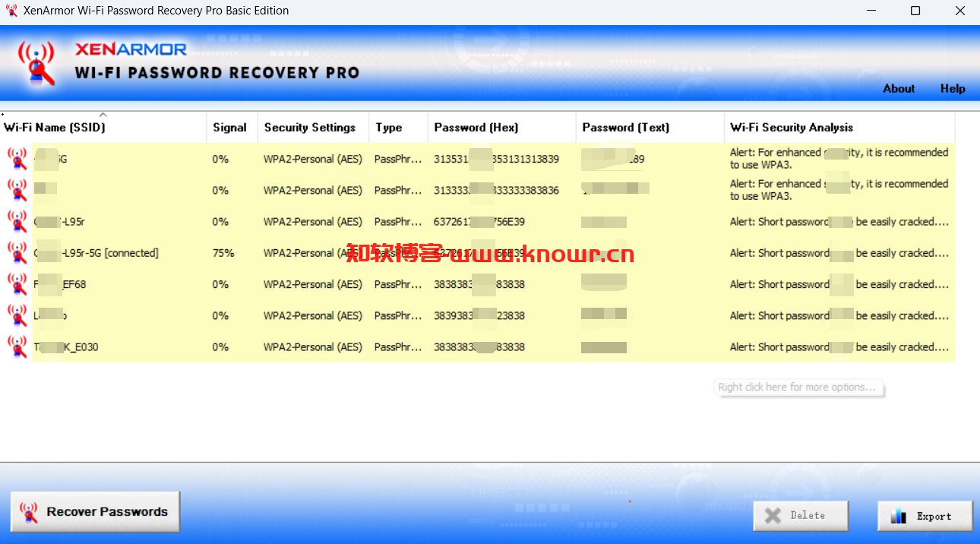Screen dimensions: 980x544
Task: Click the app icon in the title bar
Action: pos(11,11)
